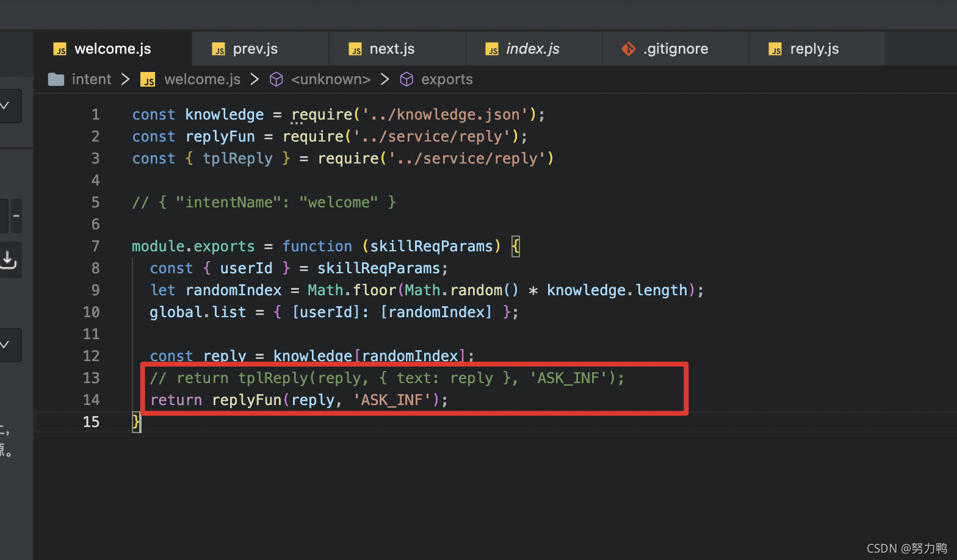Click 'function' keyword on line 7

pyautogui.click(x=317, y=246)
